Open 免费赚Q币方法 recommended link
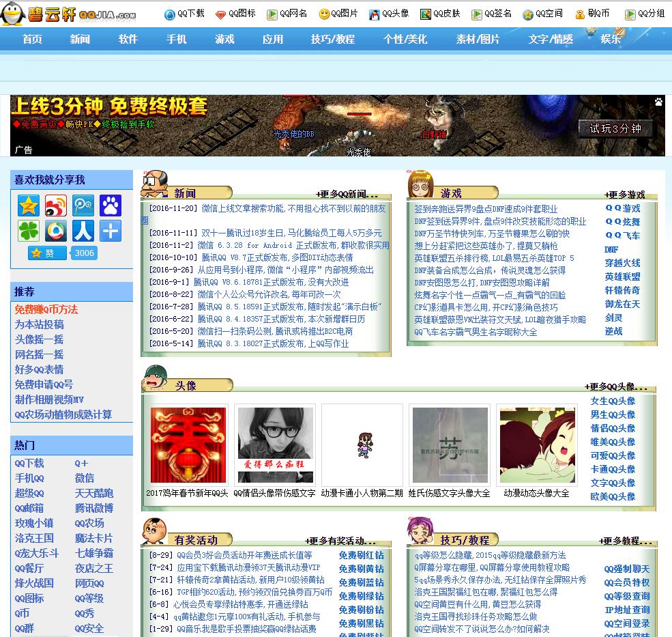672x637 pixels. click(46, 309)
